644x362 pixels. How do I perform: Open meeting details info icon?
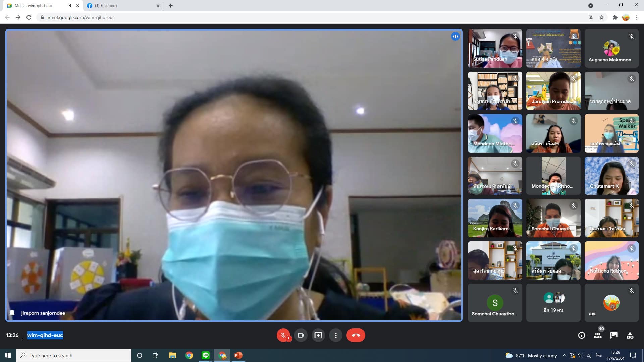pos(582,335)
